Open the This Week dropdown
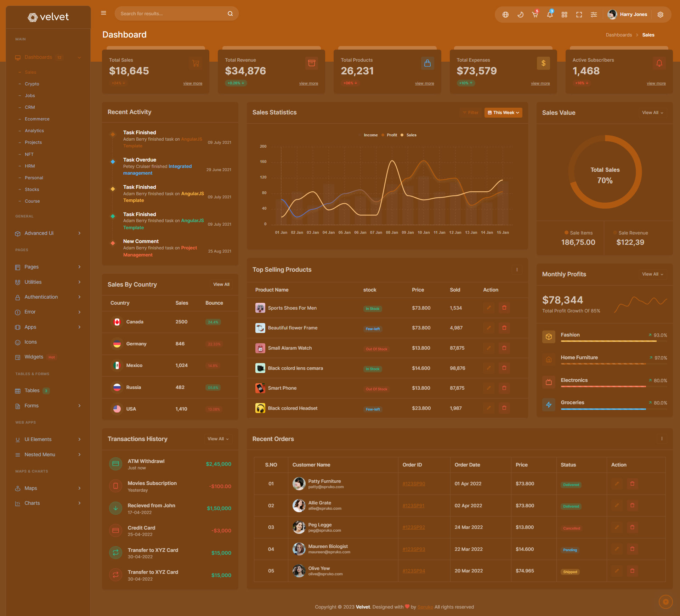The height and width of the screenshot is (616, 680). tap(503, 113)
